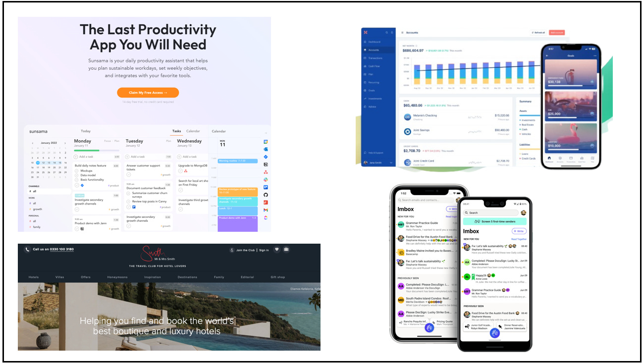Open Transactions in finance sidebar
The image size is (644, 364).
(x=376, y=58)
